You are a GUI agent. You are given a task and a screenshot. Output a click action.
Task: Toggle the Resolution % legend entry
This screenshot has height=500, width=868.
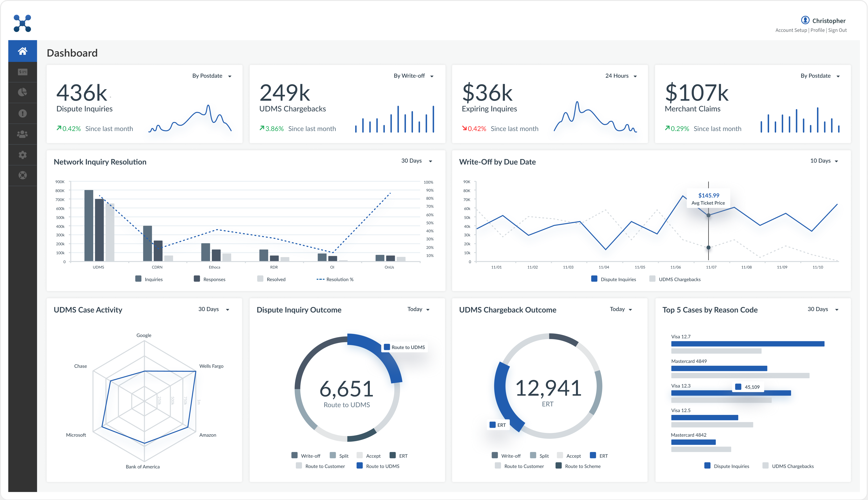[336, 279]
